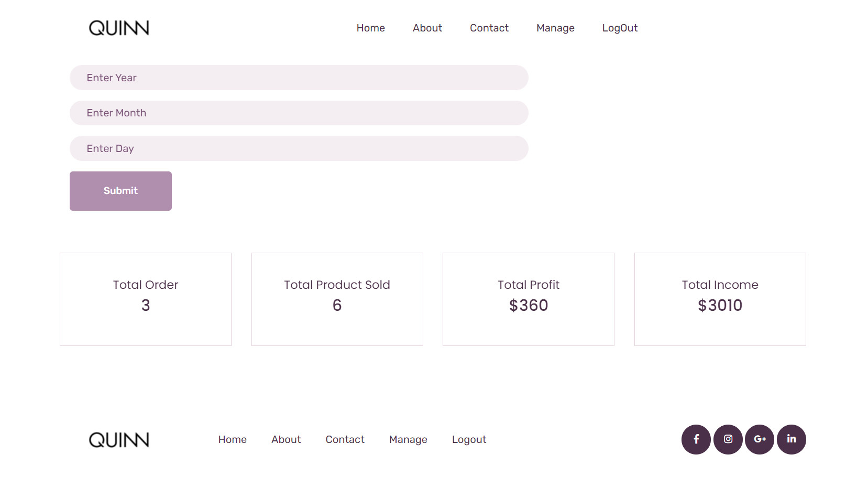868x498 pixels.
Task: Follow the footer Contact link
Action: tap(345, 440)
